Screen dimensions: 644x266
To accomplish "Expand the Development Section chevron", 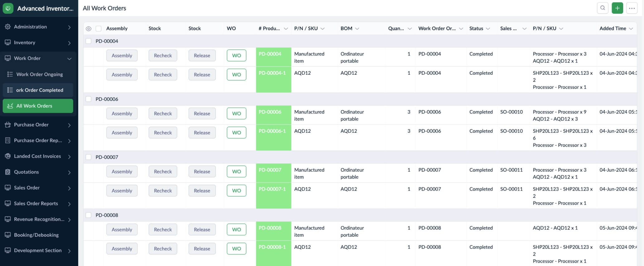I will [x=69, y=251].
